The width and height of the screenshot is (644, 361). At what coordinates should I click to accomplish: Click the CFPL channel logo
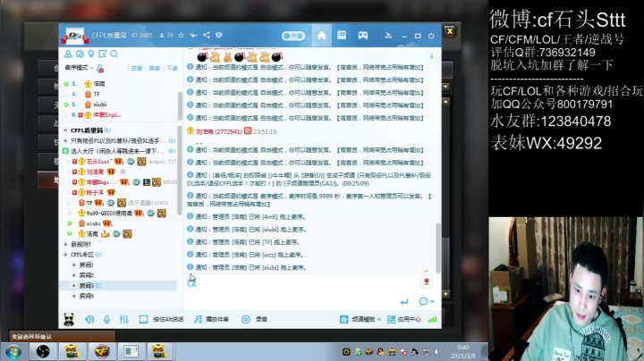point(75,36)
